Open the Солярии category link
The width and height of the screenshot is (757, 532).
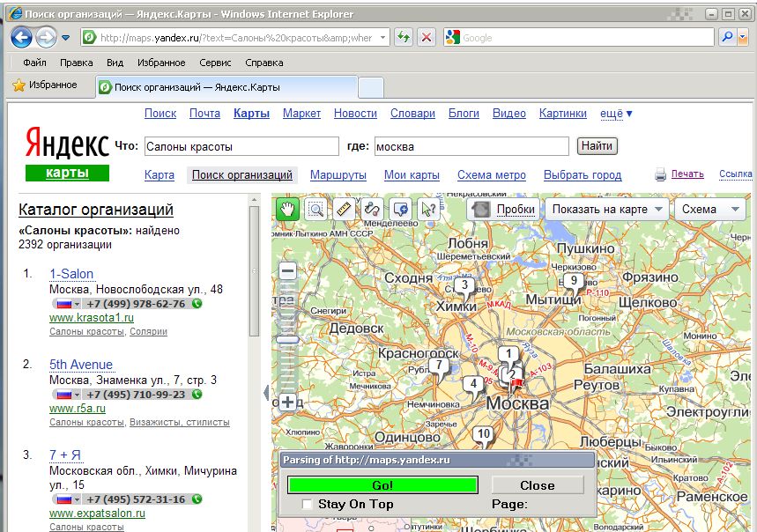[x=148, y=332]
